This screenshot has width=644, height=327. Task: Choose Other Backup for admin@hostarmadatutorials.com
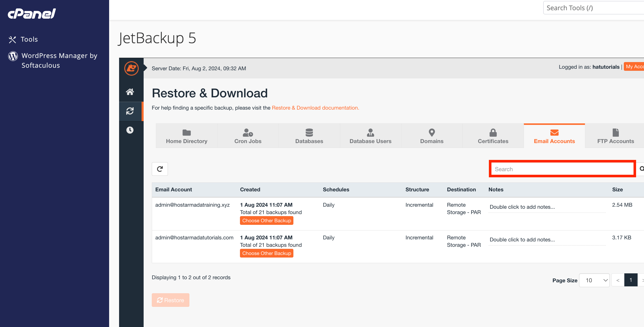click(x=267, y=253)
